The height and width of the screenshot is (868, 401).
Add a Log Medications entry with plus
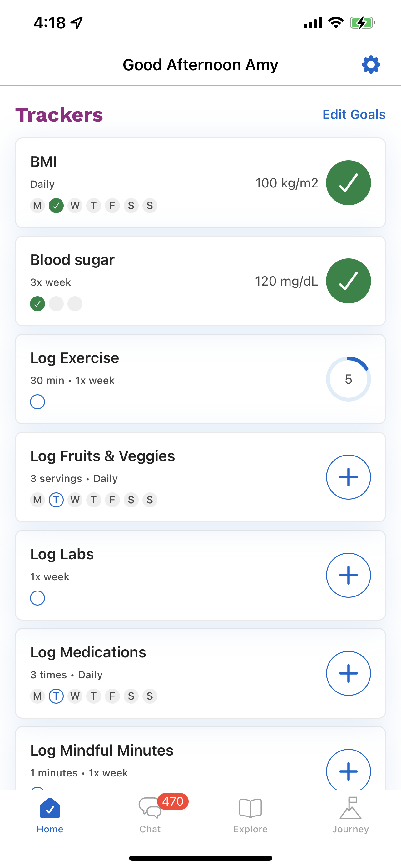point(348,673)
